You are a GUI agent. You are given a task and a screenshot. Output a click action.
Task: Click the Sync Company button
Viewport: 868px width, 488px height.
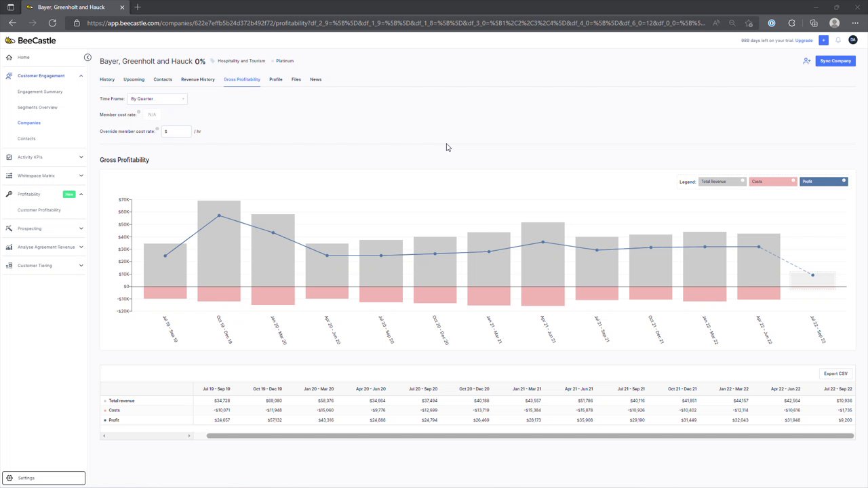pyautogui.click(x=835, y=61)
